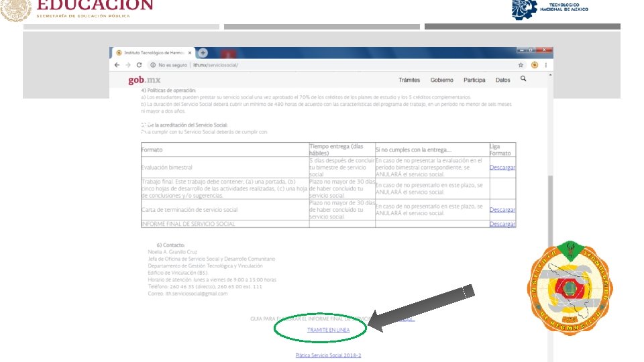Screen dimensions: 644x362
Task: Click the 'Noelia A. Granillo Cruz' contact name
Action: [172, 252]
